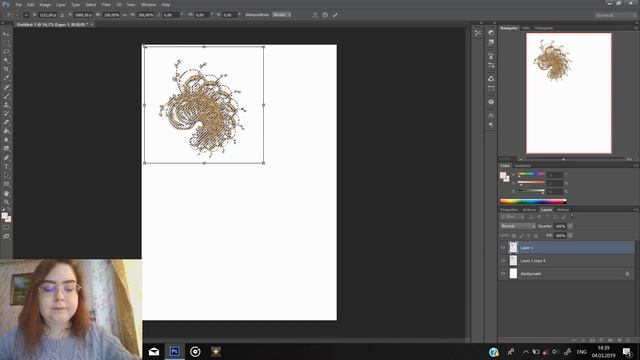Click the Photoshop taskbar button

(x=174, y=351)
